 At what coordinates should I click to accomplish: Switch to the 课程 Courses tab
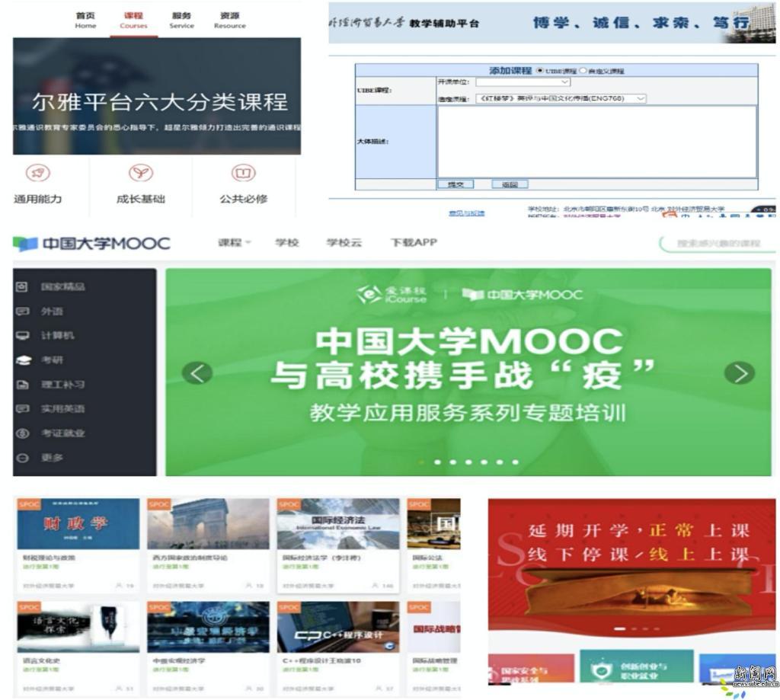[133, 21]
